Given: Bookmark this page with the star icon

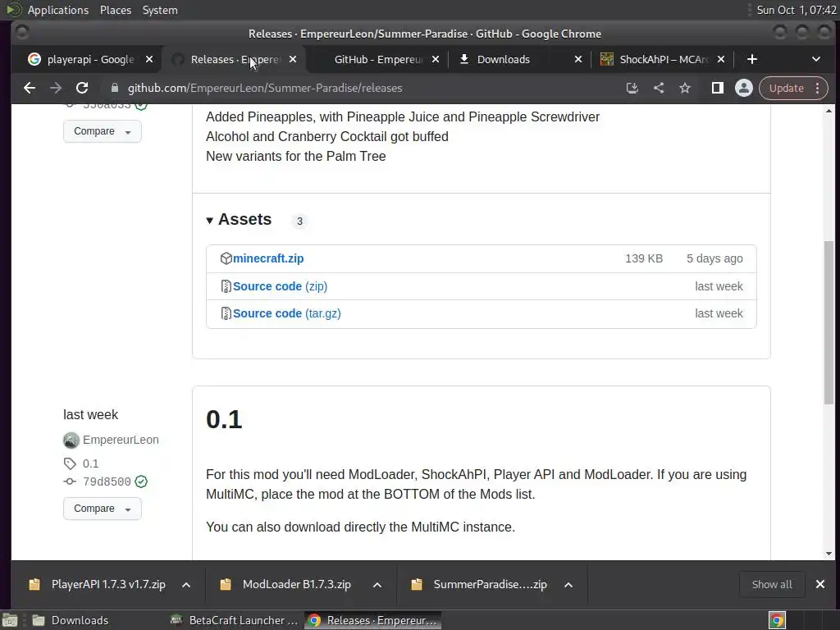Looking at the screenshot, I should 685,88.
